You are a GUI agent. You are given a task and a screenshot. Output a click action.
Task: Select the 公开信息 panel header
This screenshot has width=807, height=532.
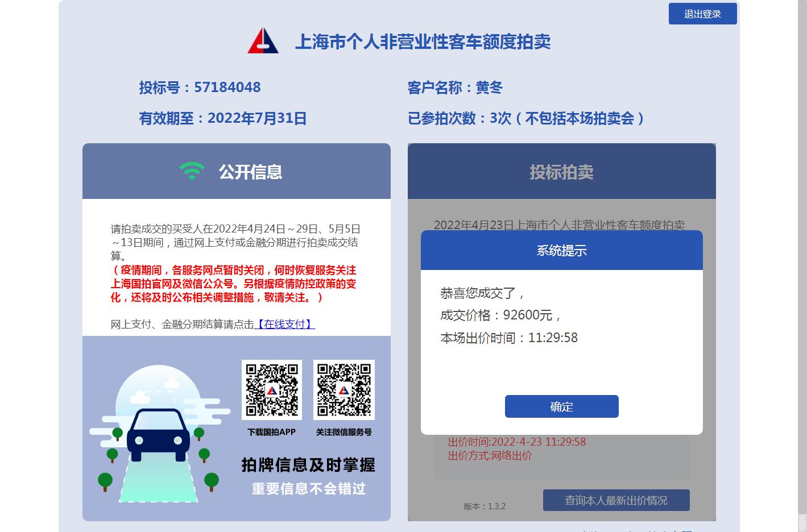point(237,171)
